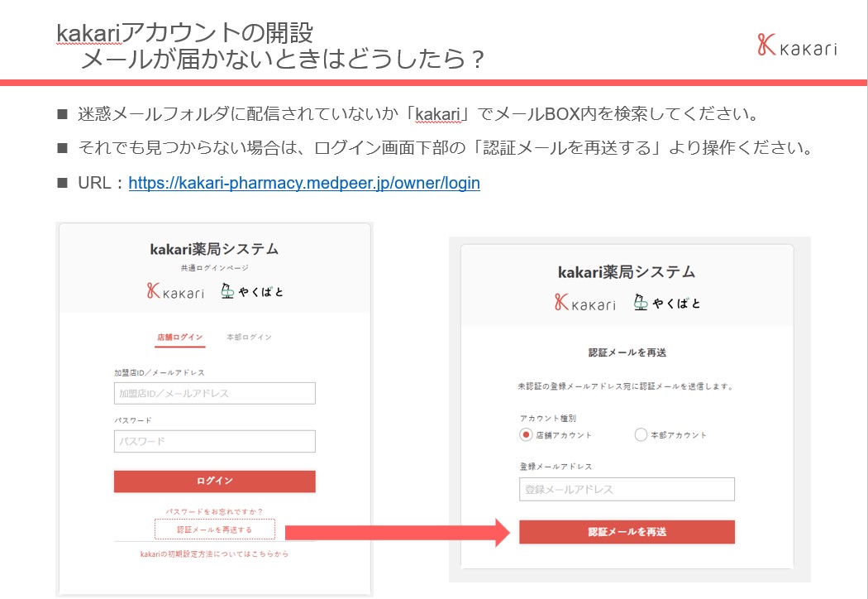
Task: Open the kakari-pharmacy.medpeer.jp login URL link
Action: tap(304, 183)
